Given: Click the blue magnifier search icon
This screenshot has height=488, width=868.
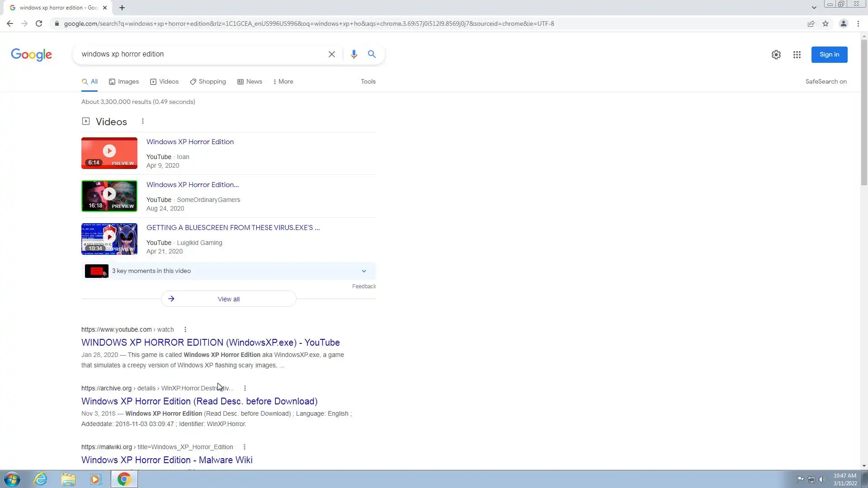Looking at the screenshot, I should click(x=372, y=54).
